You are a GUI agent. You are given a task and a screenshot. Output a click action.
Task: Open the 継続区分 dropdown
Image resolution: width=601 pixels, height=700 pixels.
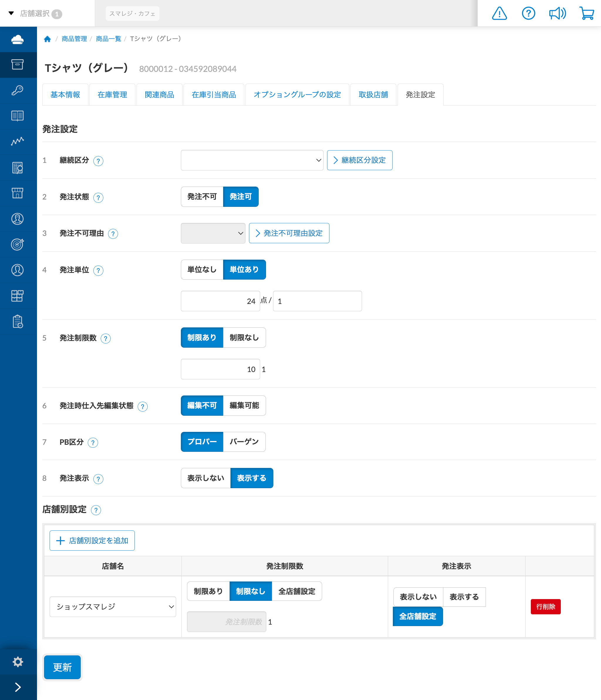[x=252, y=160]
